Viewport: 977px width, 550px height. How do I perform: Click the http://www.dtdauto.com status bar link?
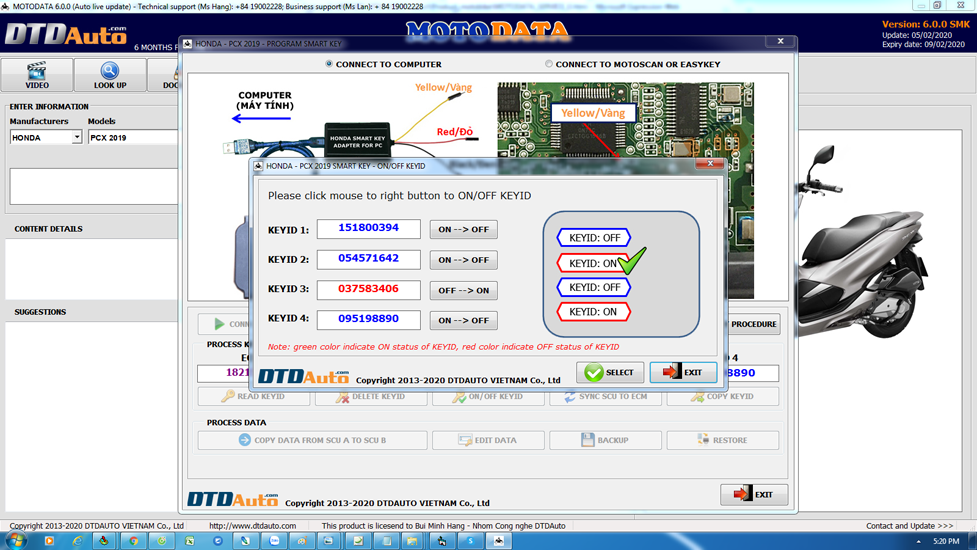(252, 526)
